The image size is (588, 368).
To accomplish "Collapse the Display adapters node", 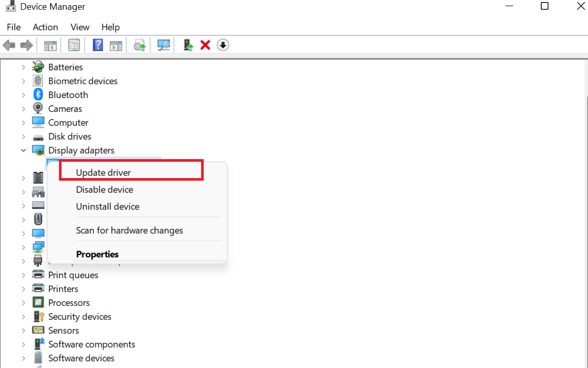I will coord(23,150).
